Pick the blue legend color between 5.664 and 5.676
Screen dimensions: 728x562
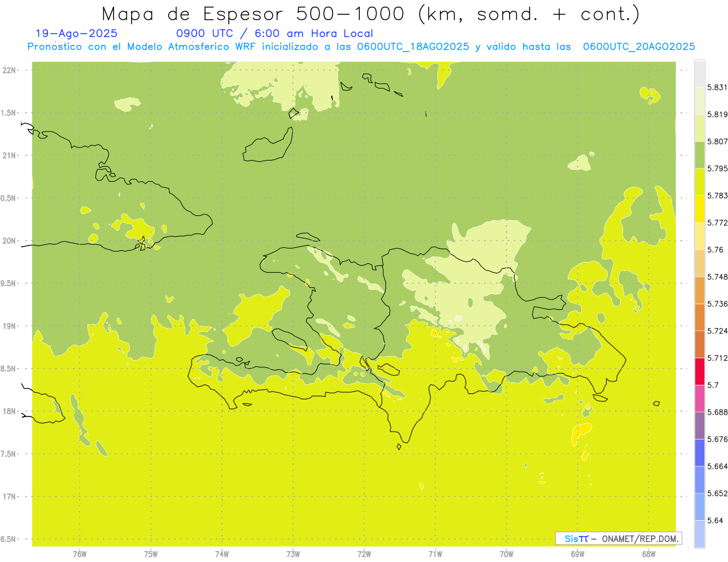click(699, 453)
